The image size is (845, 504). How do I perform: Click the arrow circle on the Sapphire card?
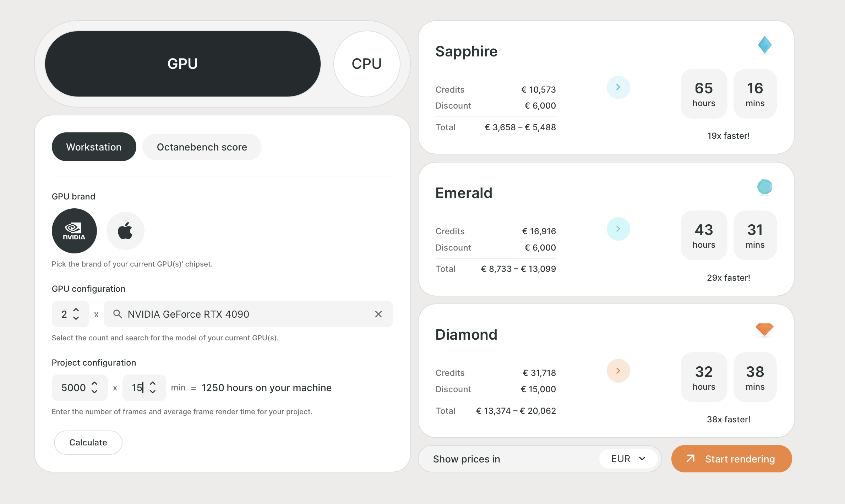coord(618,87)
